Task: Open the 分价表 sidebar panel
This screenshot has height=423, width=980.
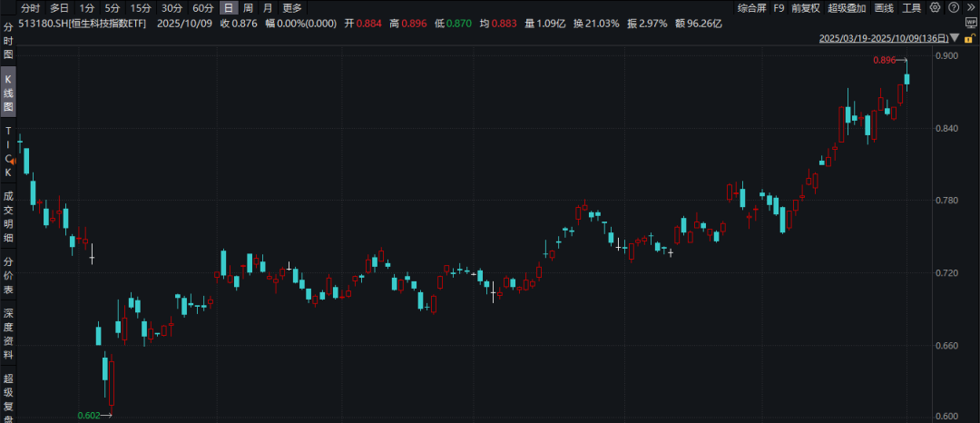Action: pyautogui.click(x=9, y=276)
